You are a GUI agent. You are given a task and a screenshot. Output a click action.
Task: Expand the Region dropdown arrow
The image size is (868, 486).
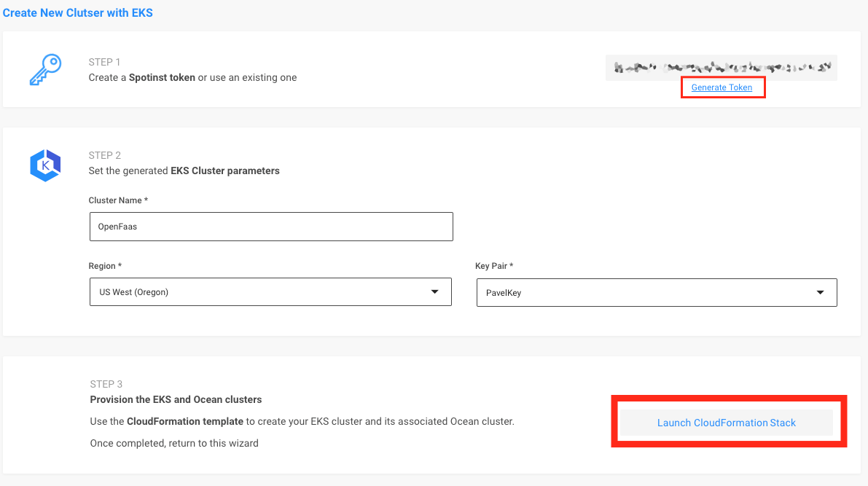pos(435,292)
